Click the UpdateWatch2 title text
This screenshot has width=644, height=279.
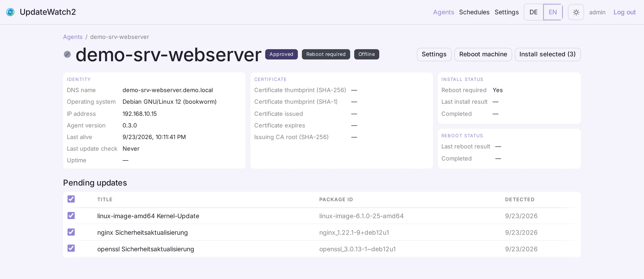pos(47,12)
